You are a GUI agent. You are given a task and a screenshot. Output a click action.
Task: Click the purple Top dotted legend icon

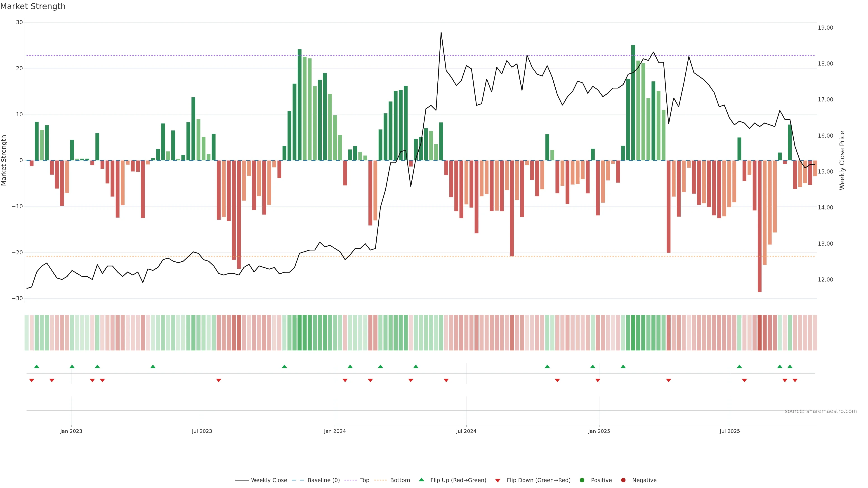tap(351, 480)
